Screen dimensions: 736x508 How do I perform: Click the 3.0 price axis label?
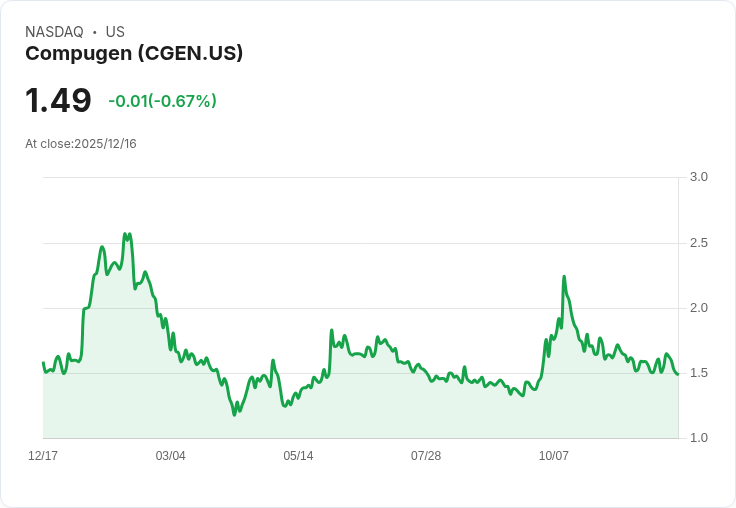[698, 177]
